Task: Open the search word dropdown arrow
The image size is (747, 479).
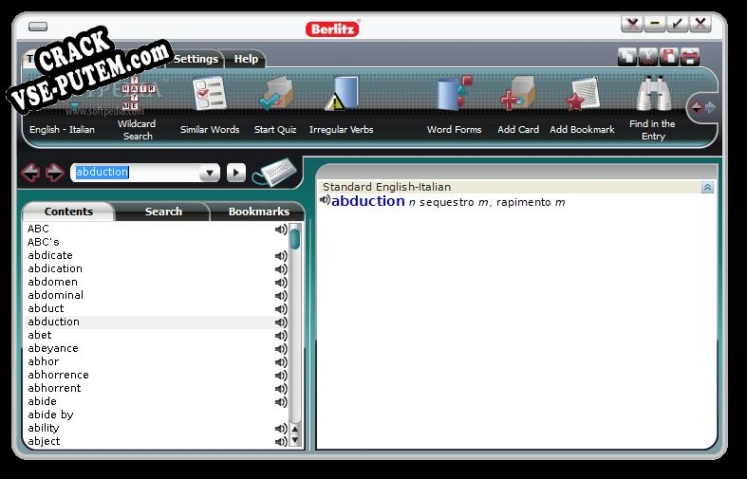Action: click(x=209, y=173)
